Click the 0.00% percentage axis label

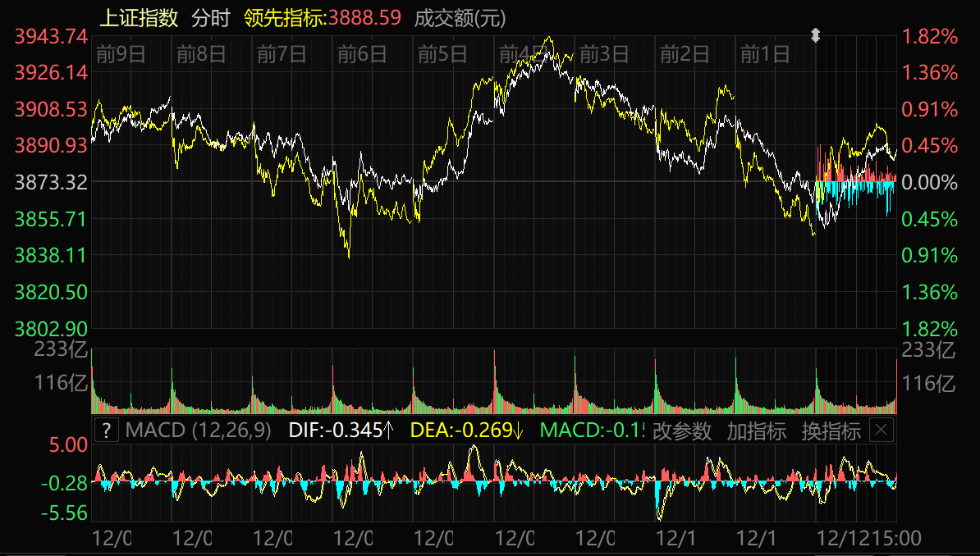pyautogui.click(x=930, y=182)
